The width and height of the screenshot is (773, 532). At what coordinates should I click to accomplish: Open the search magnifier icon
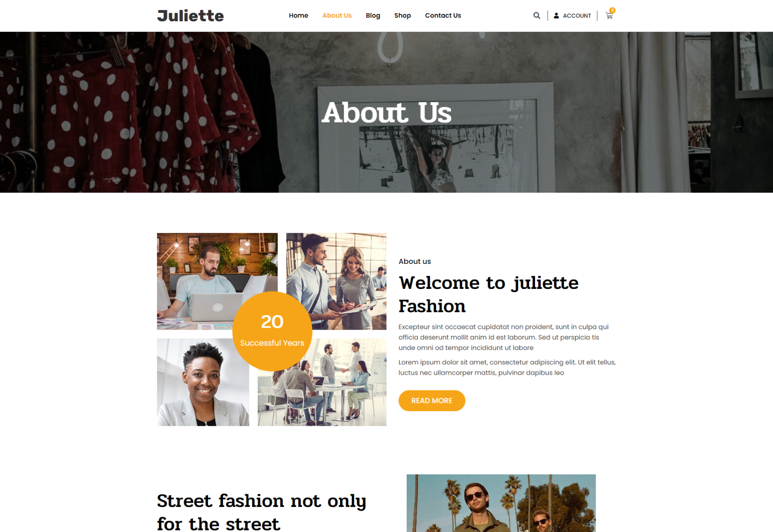point(537,15)
